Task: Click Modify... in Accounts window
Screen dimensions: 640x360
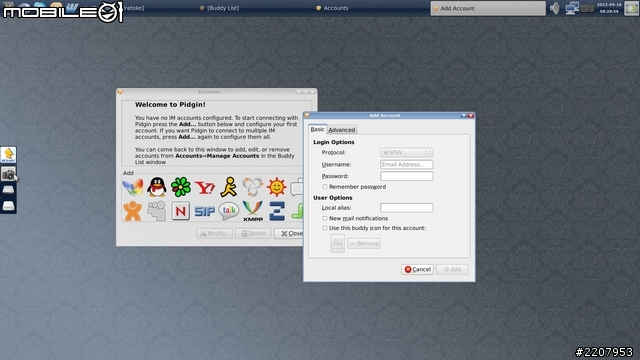Action: 214,233
